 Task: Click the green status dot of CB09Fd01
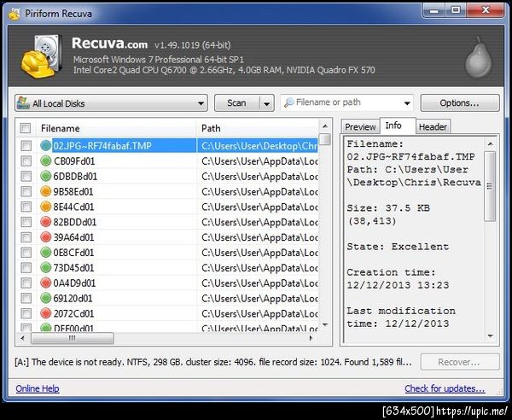pos(46,161)
